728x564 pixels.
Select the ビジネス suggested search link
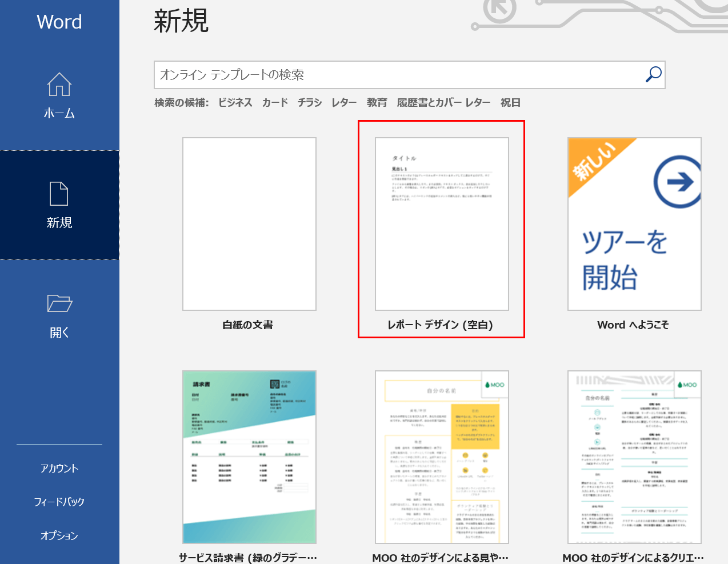235,103
